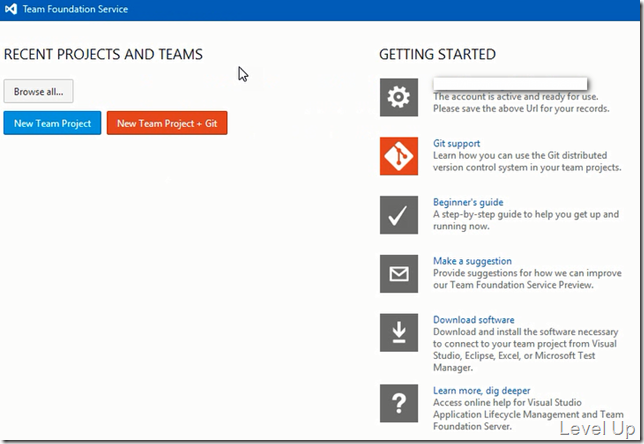This screenshot has height=444, width=644.
Task: Click the Visual Studio logo icon
Action: click(11, 9)
